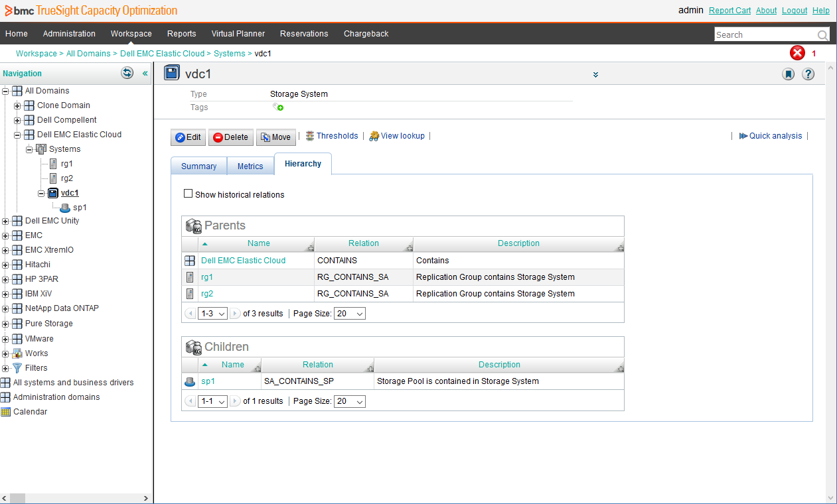This screenshot has width=837, height=504.
Task: Open the Home menu
Action: coord(17,34)
